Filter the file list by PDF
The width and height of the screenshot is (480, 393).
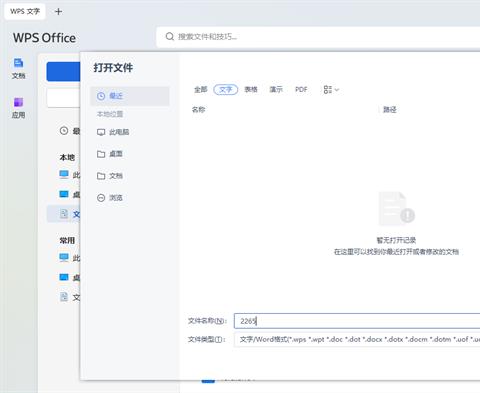(x=301, y=89)
